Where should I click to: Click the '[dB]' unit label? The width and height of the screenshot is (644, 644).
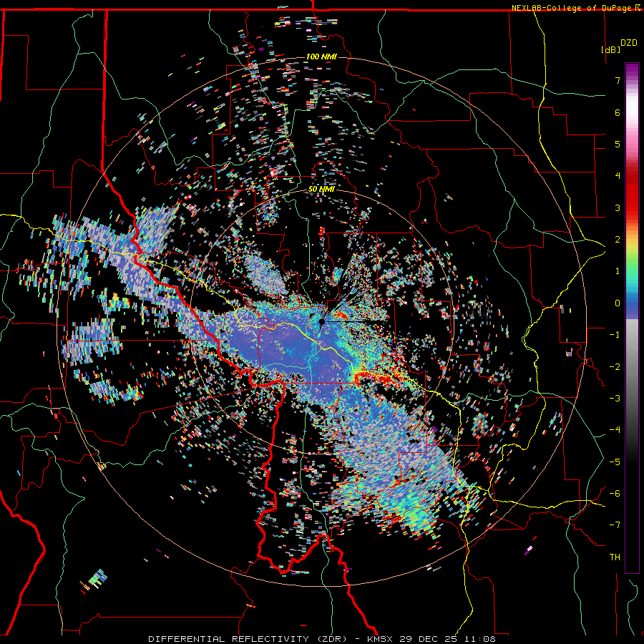[x=610, y=49]
